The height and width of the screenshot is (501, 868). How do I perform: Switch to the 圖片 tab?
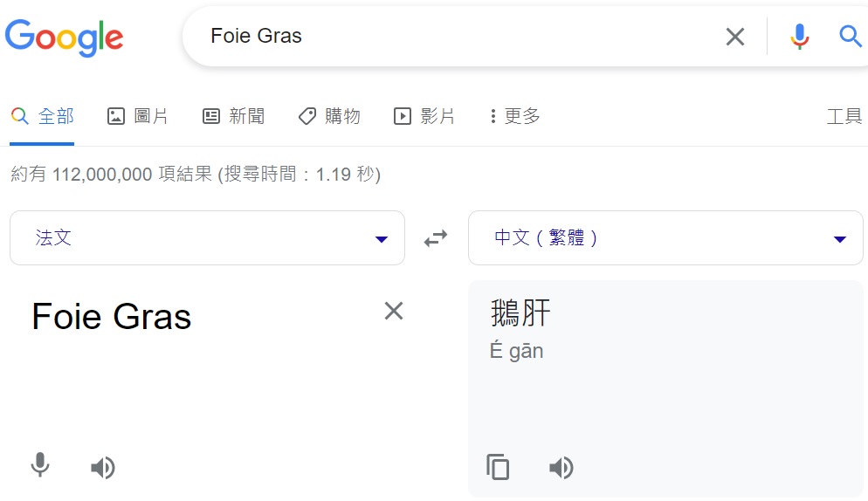coord(137,116)
